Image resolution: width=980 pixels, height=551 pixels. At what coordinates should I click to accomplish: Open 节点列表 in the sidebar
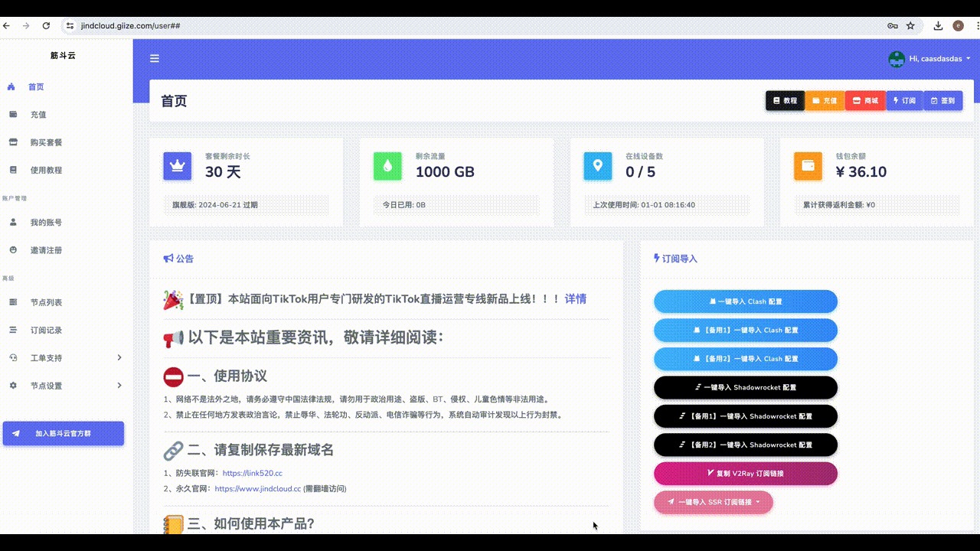[x=46, y=303]
